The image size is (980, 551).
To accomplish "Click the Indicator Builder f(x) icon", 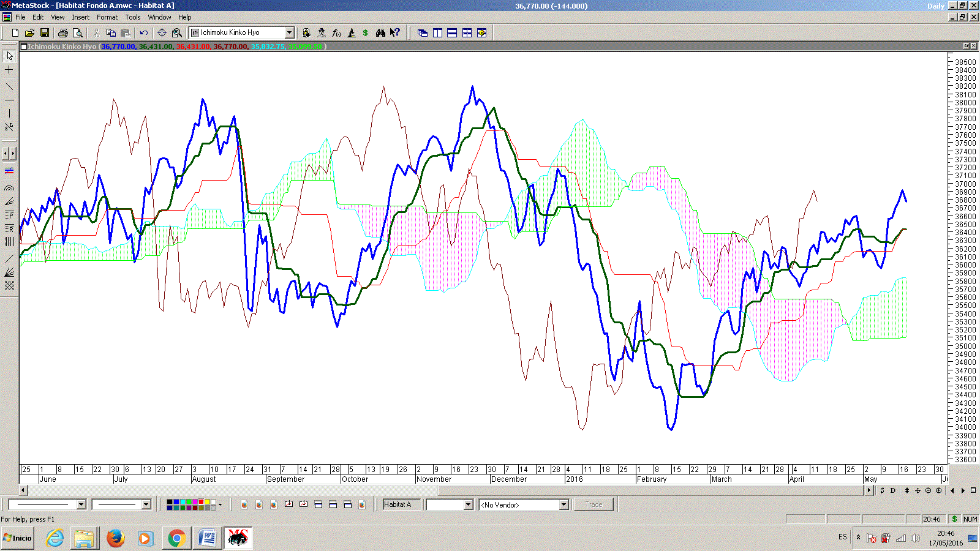I will click(336, 33).
